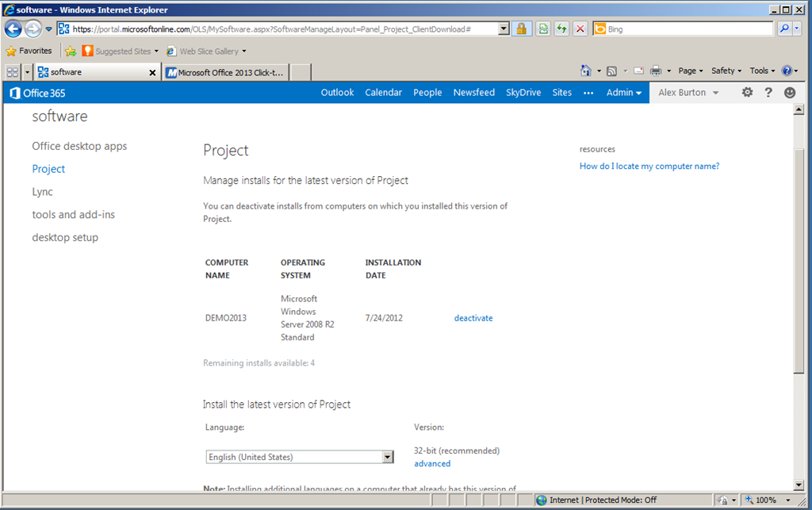Refresh the page with the green arrows icon
This screenshot has height=510, width=812.
[x=561, y=29]
